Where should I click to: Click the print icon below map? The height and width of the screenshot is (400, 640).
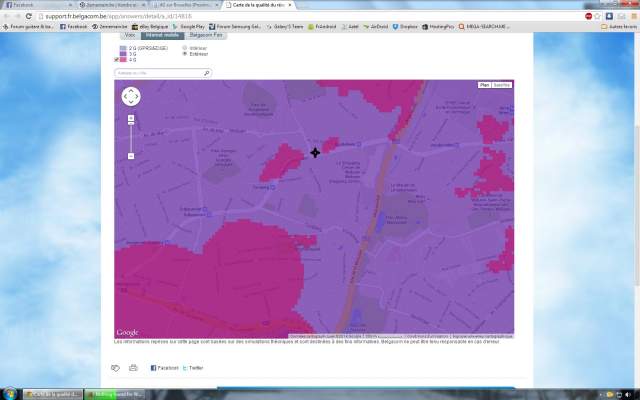133,368
